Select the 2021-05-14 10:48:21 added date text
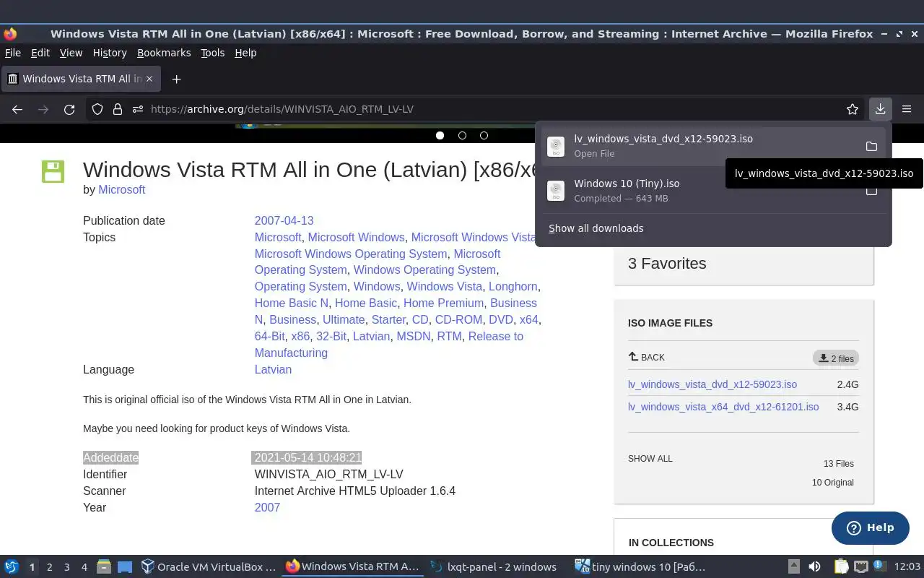 [x=308, y=457]
